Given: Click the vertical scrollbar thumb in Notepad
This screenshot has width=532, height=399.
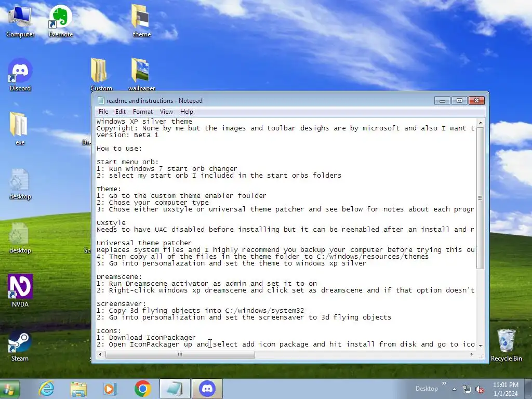Looking at the screenshot, I should click(480, 198).
